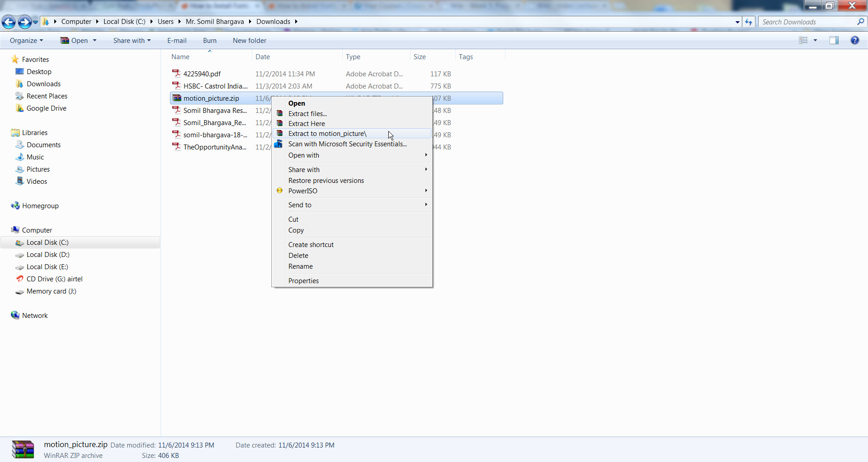Expand the address bar history dropdown

(737, 22)
